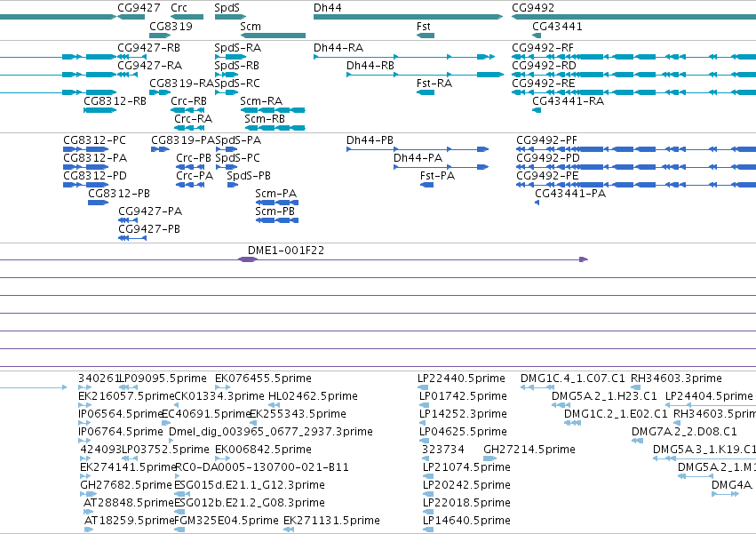The width and height of the screenshot is (756, 534).
Task: Select protein Crc-PA
Action: pos(190,185)
